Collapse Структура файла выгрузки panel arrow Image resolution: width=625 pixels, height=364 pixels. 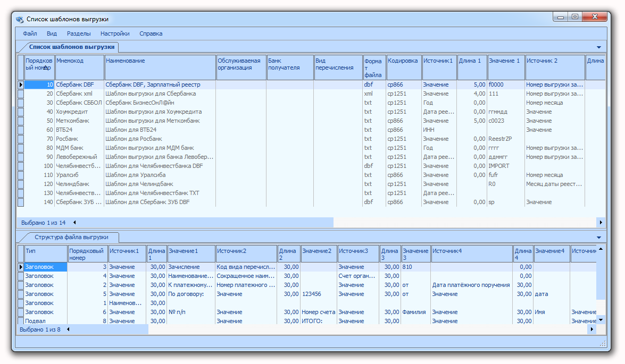coord(599,238)
